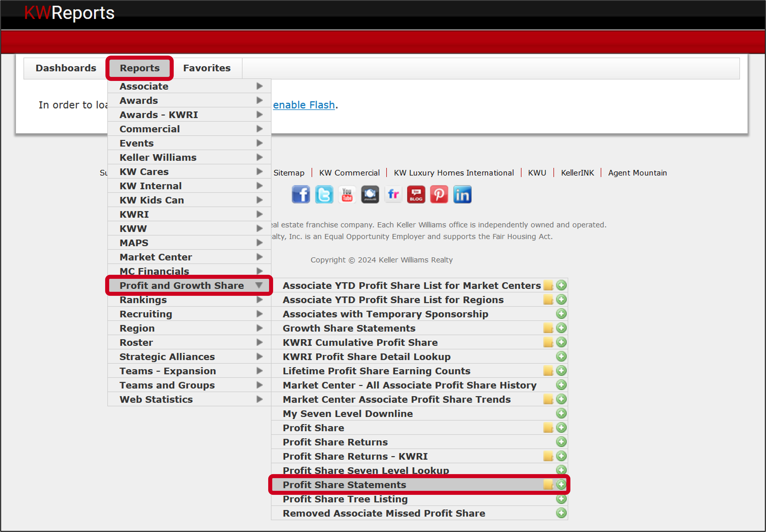Open the Twitter social icon

tap(324, 194)
